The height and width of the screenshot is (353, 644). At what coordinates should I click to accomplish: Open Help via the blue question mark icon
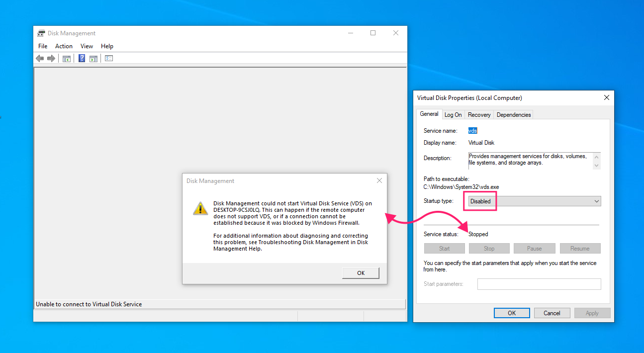(x=82, y=58)
